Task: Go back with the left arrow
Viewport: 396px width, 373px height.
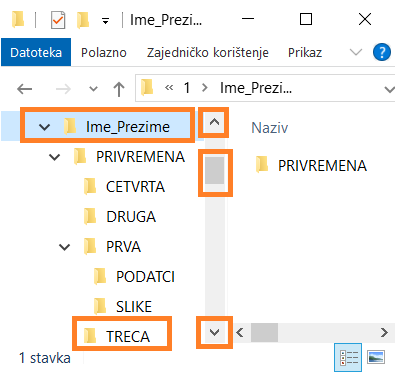Action: coord(24,89)
